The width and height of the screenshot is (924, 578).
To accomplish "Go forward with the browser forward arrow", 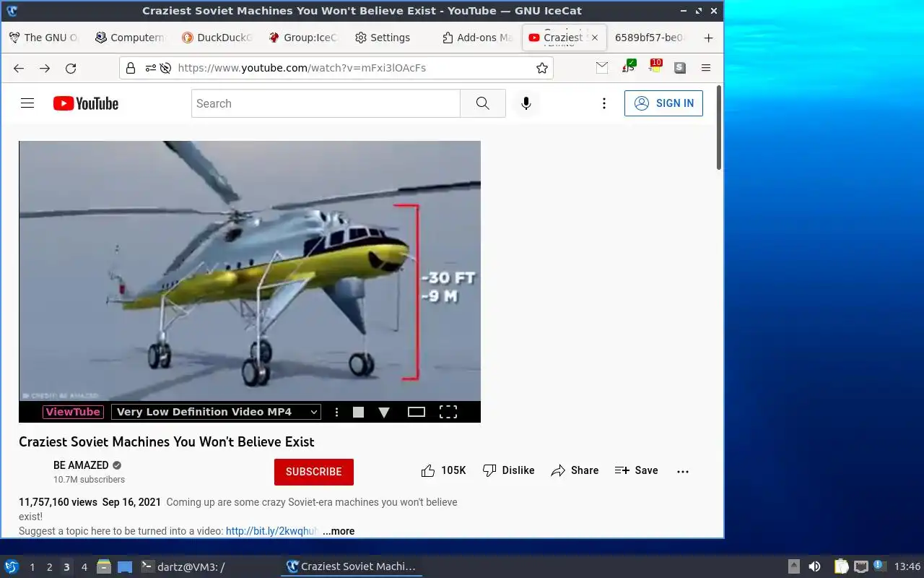I will click(x=45, y=68).
